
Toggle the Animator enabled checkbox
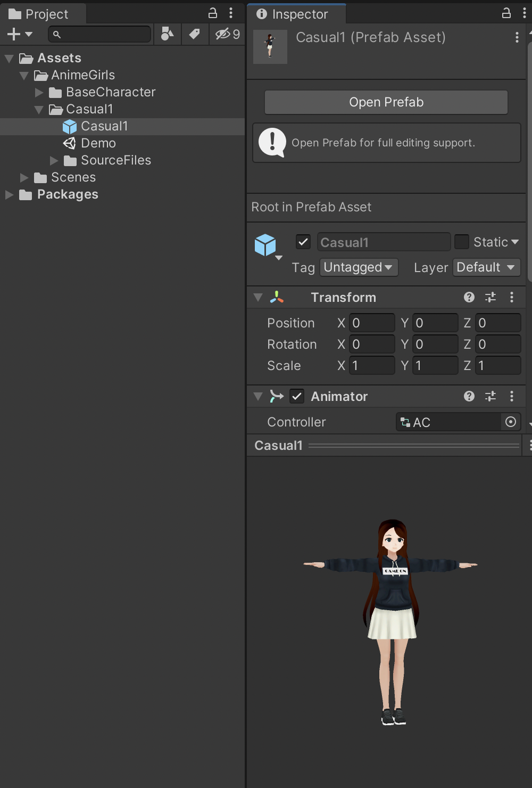tap(297, 396)
